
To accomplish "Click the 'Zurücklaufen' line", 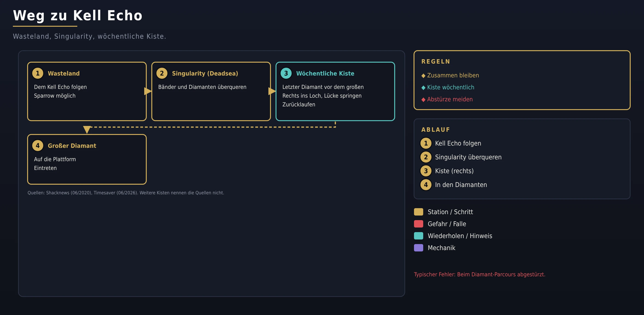I will click(x=299, y=105).
